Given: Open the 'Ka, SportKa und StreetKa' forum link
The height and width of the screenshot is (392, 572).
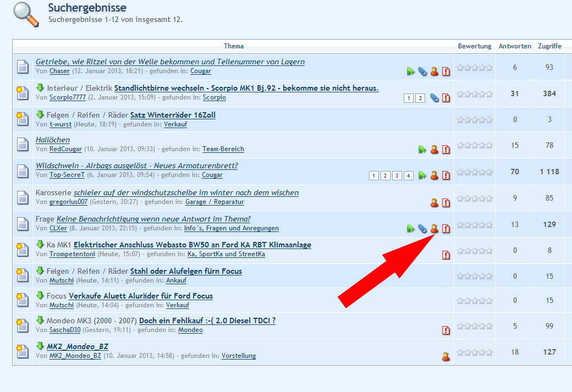Looking at the screenshot, I should click(226, 254).
